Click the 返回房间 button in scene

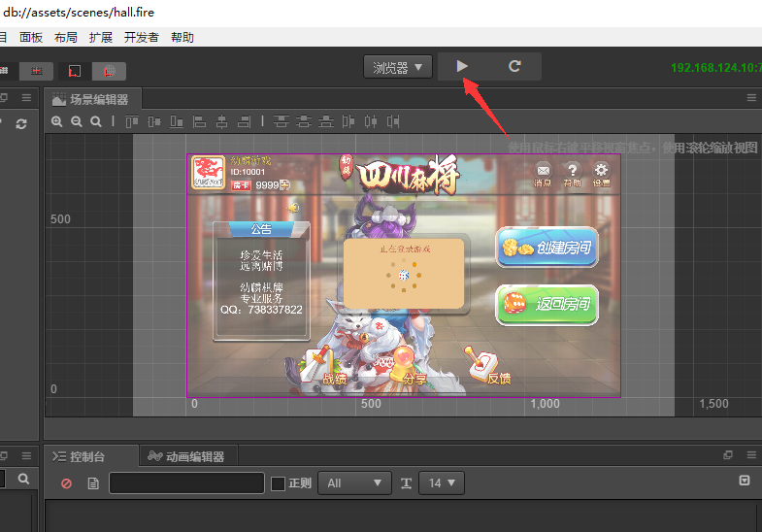547,305
